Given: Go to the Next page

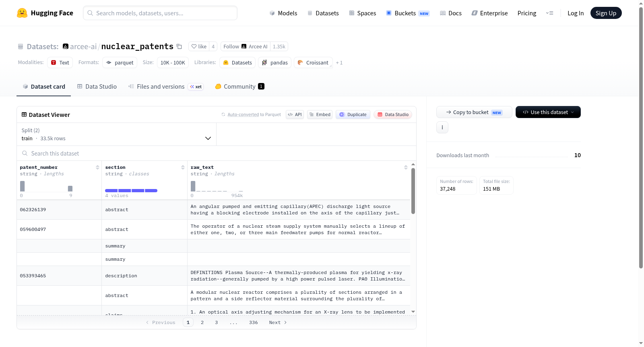Looking at the screenshot, I should pos(278,322).
